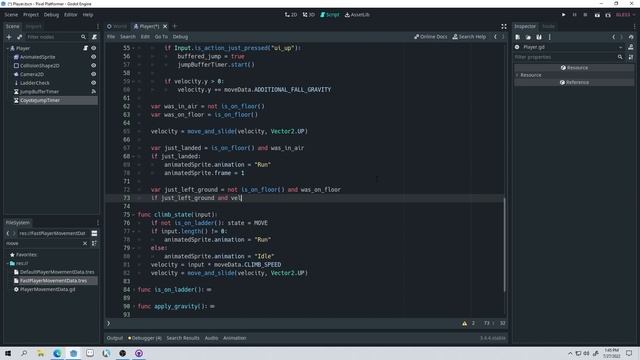Image resolution: width=640 pixels, height=360 pixels.
Task: Toggle visibility of Player node
Action: click(x=93, y=48)
